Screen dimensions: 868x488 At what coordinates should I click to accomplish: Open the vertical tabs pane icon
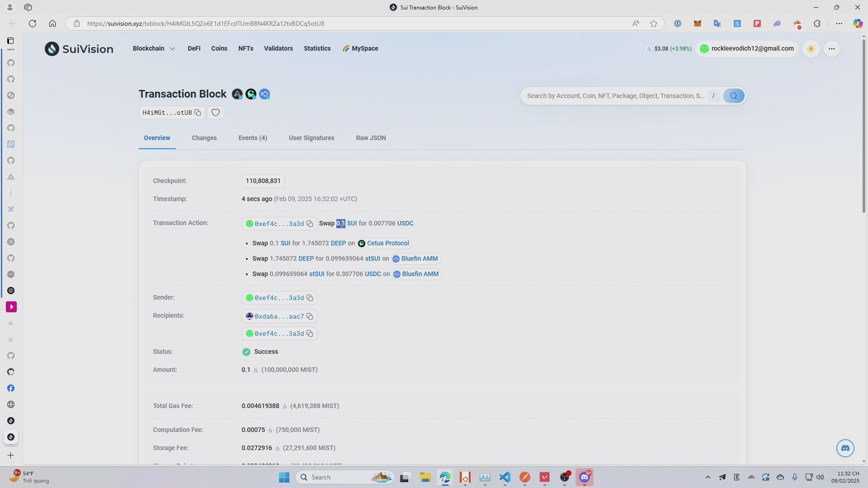pyautogui.click(x=10, y=41)
